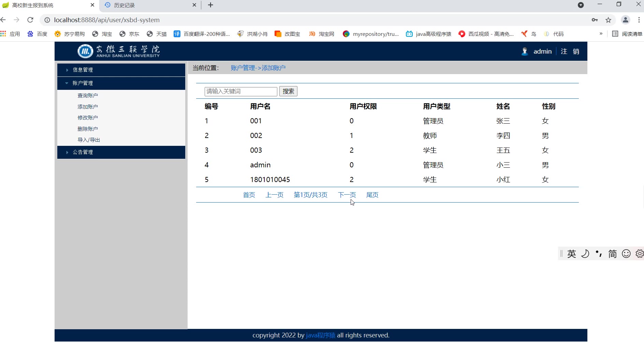Open the IME emoji smiley icon
The image size is (644, 347).
(626, 253)
